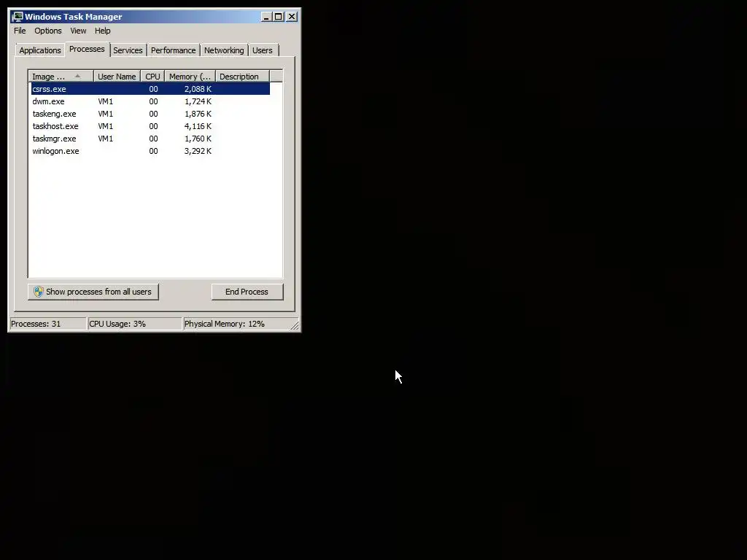Select the dwm.exe process

tap(150, 101)
